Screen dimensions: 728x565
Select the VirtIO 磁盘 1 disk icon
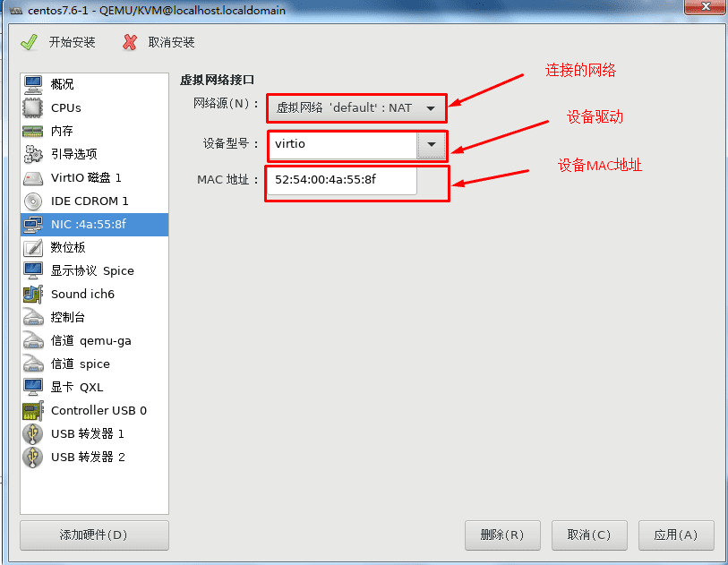pos(33,178)
